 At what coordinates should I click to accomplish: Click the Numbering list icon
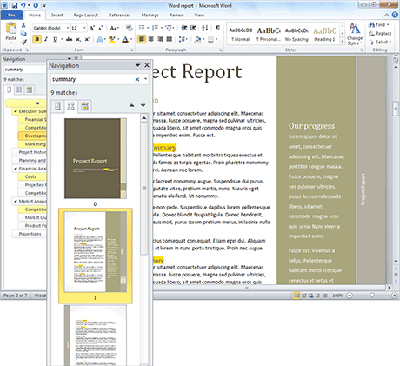pos(155,28)
